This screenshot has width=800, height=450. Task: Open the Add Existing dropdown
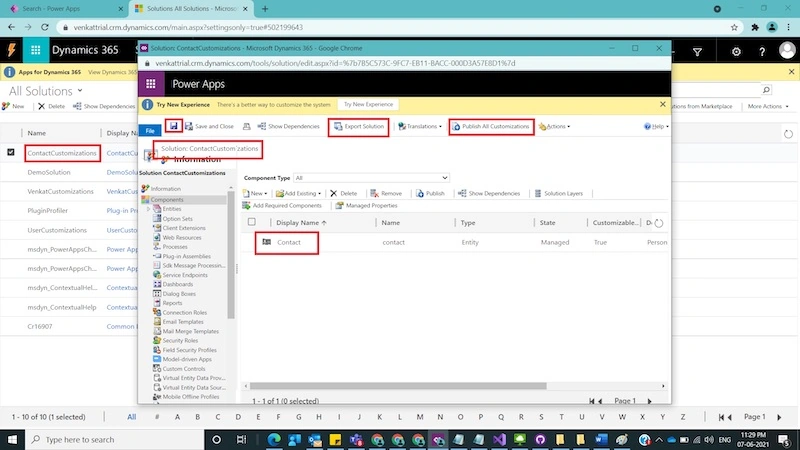[x=298, y=193]
